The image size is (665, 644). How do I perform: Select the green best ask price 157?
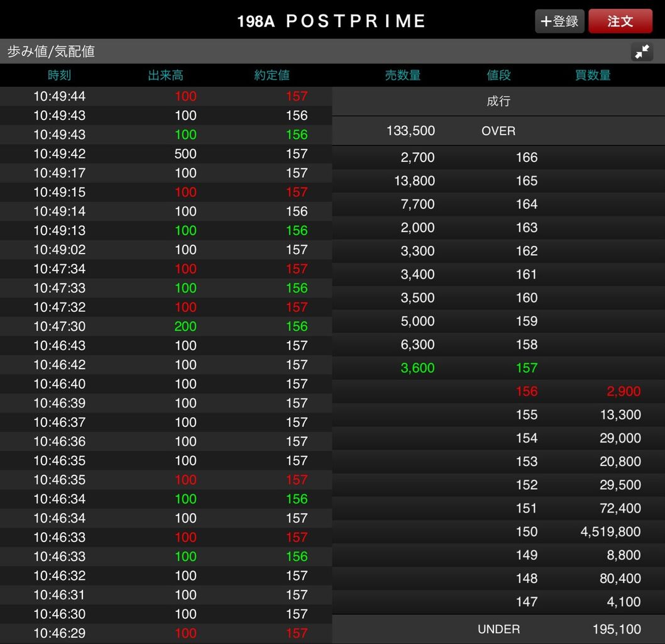tap(527, 368)
